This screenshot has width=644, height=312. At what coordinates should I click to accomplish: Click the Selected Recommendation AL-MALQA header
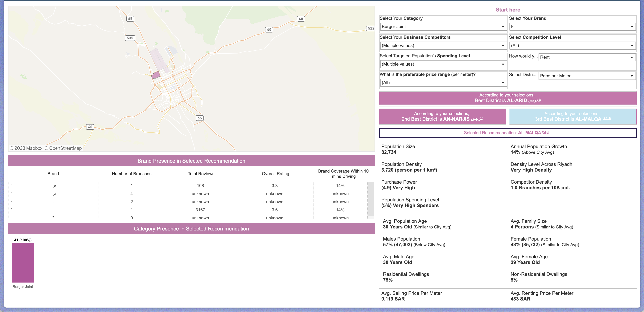(x=507, y=133)
